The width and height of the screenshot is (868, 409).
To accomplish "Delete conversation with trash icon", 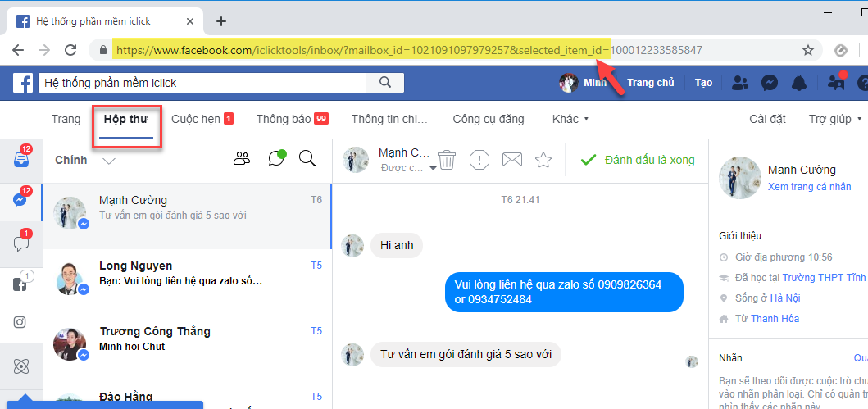I will coord(448,160).
